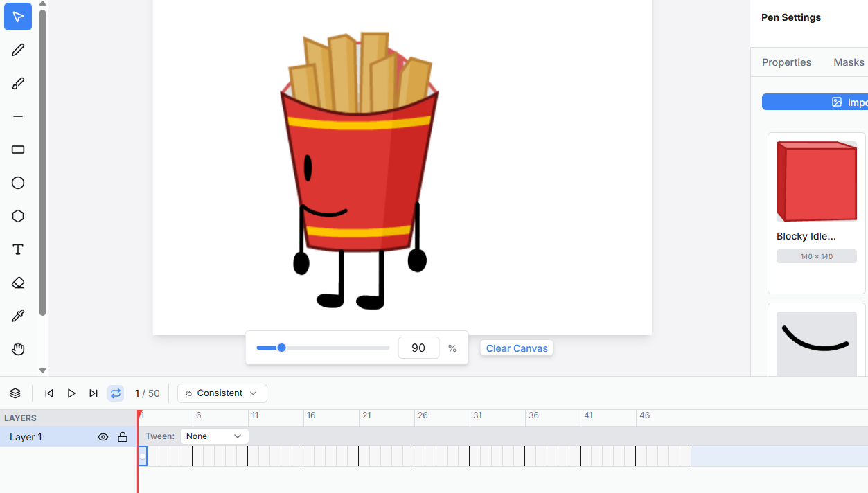This screenshot has width=868, height=493.
Task: Jump to the last frame
Action: pos(94,393)
